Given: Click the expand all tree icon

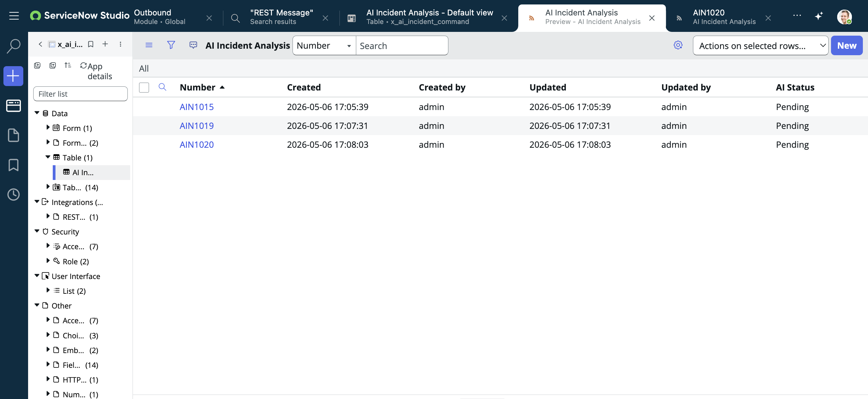Looking at the screenshot, I should (x=37, y=65).
